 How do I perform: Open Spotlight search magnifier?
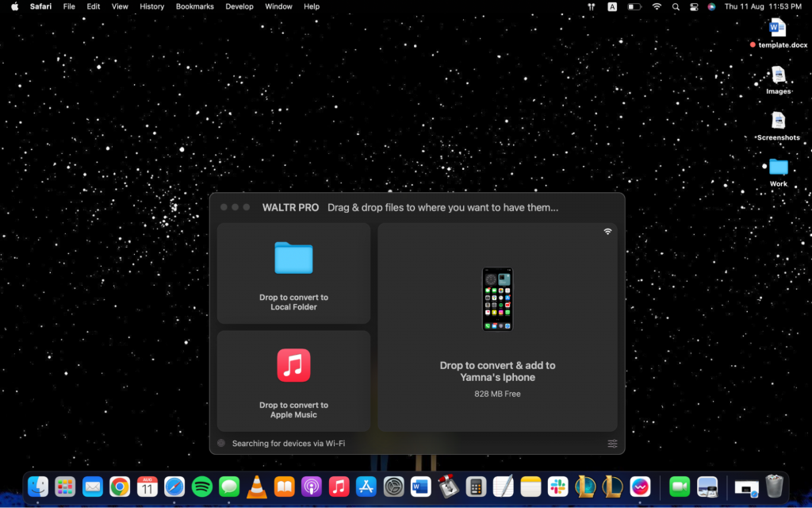point(676,6)
